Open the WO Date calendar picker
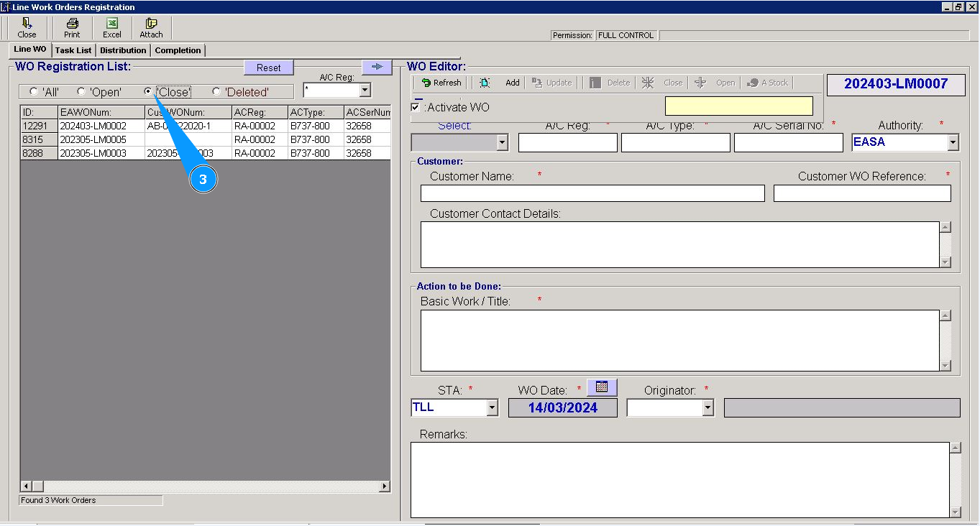The height and width of the screenshot is (526, 980). (x=602, y=387)
